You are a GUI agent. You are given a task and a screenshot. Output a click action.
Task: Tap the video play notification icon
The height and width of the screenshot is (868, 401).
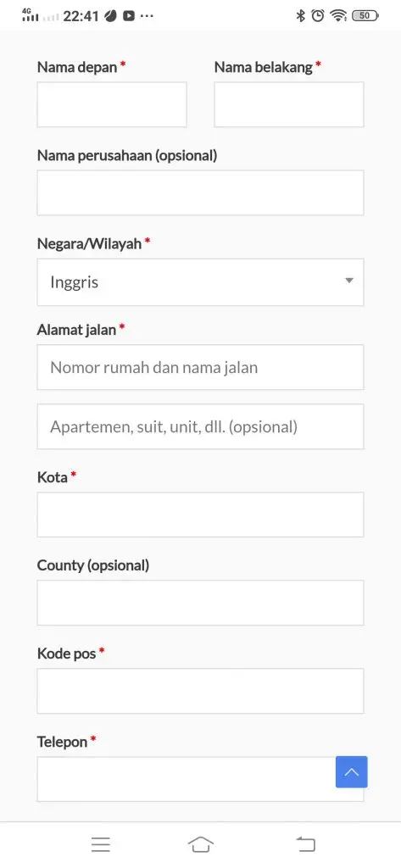point(129,16)
